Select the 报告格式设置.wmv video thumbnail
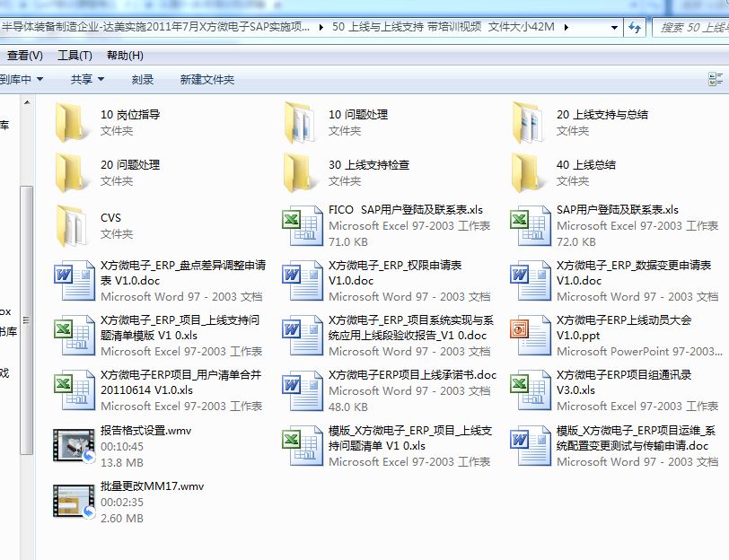The width and height of the screenshot is (729, 560). (x=75, y=446)
